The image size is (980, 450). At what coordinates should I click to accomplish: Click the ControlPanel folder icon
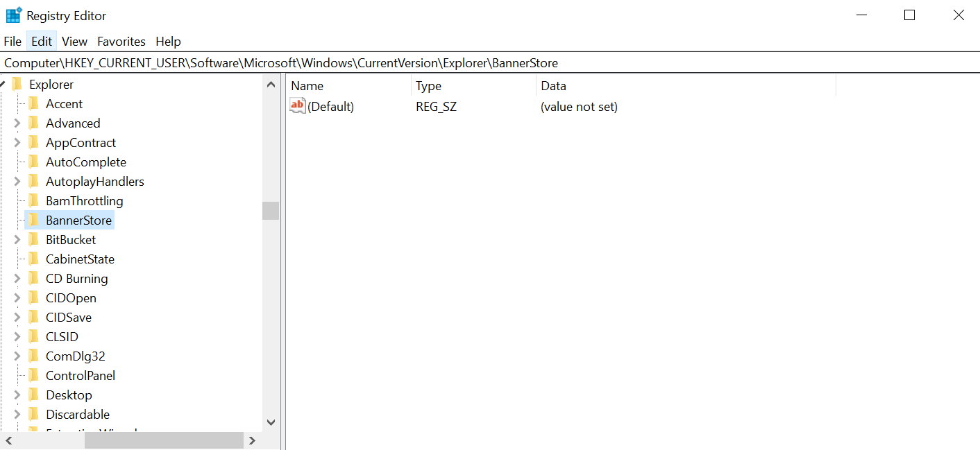(33, 376)
